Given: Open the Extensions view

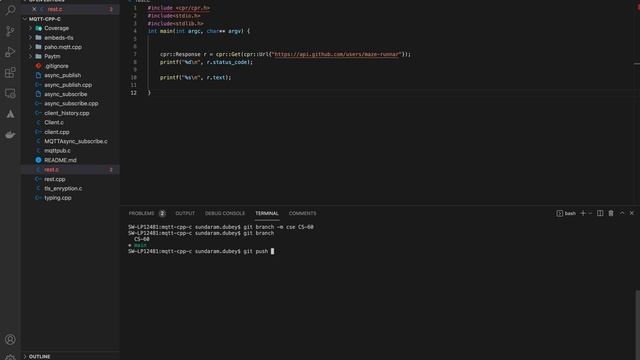Looking at the screenshot, I should pos(10,73).
